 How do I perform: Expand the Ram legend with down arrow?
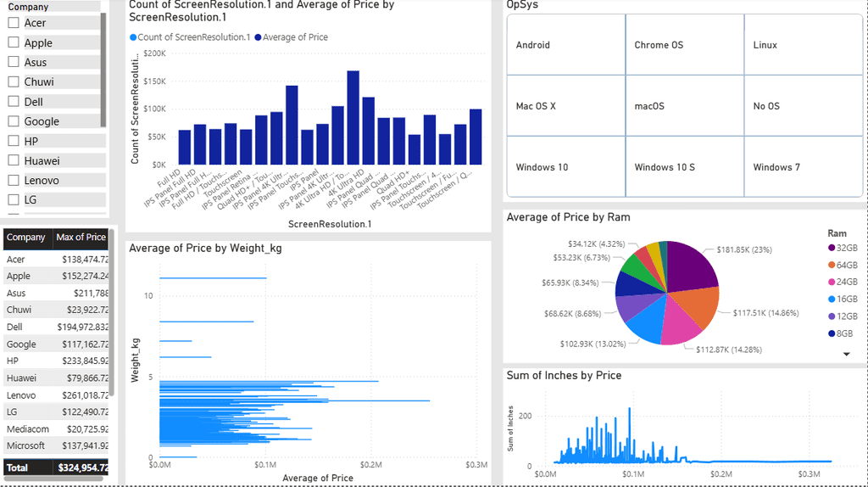pyautogui.click(x=847, y=354)
